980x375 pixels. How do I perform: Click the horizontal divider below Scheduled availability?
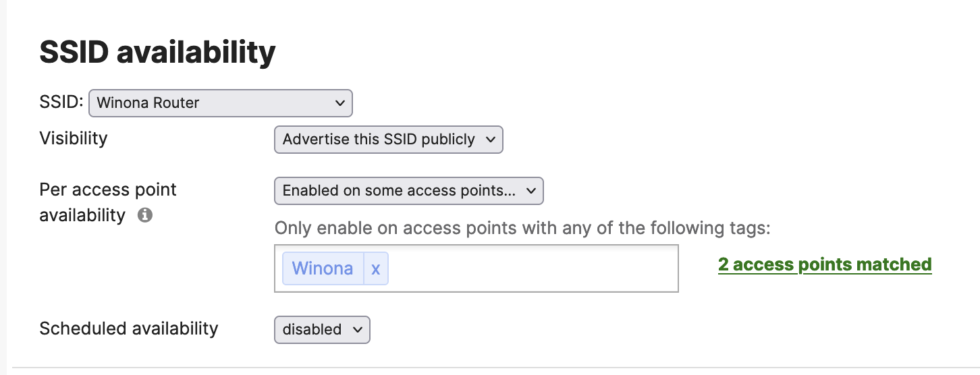[x=490, y=368]
